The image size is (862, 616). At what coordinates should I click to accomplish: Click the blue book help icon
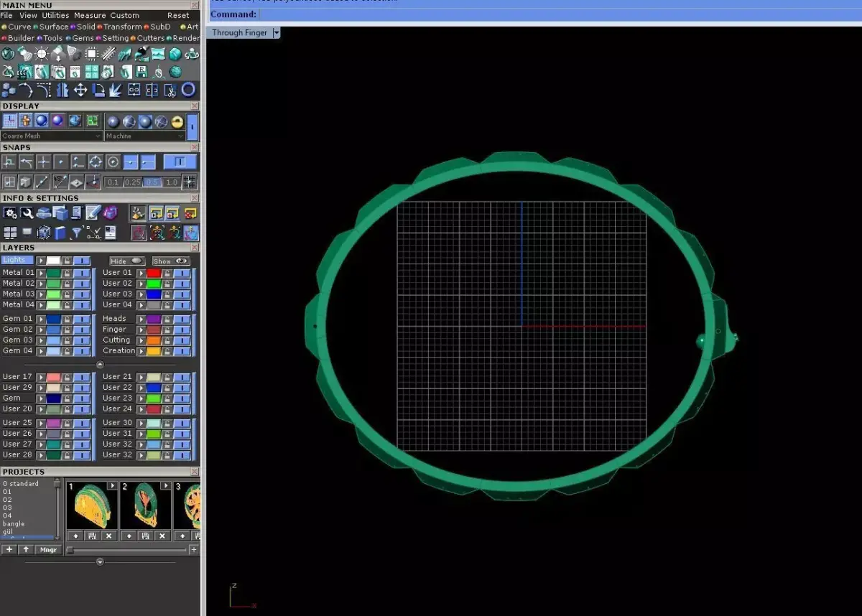(60, 233)
